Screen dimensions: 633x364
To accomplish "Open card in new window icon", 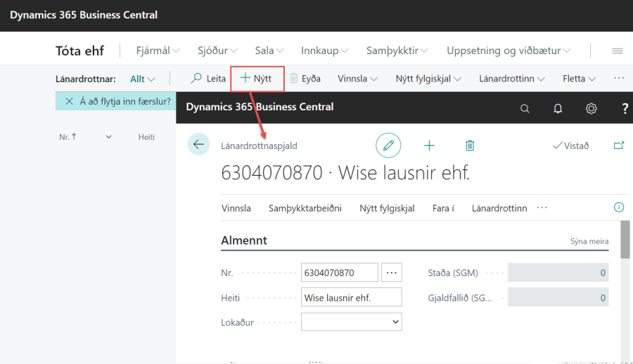I will click(619, 145).
